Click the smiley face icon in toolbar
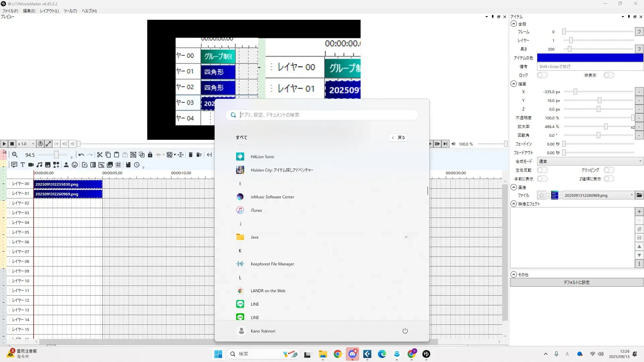644x362 pixels. point(74,165)
